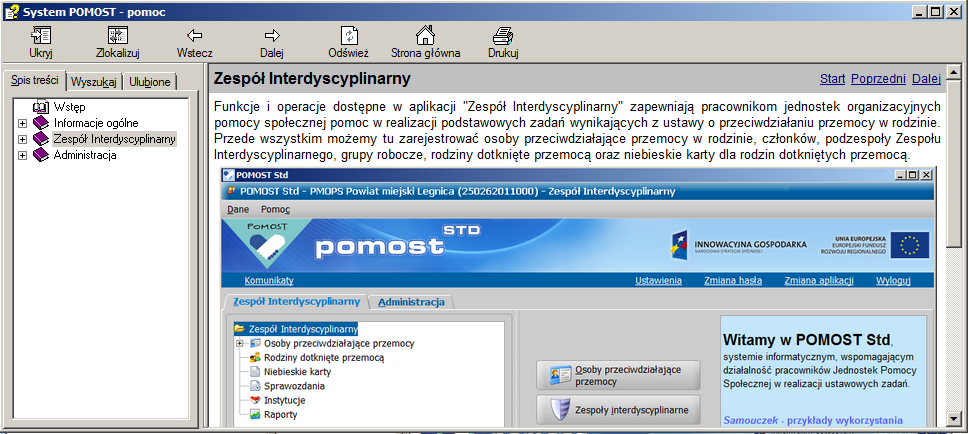Image resolution: width=968 pixels, height=434 pixels.
Task: Open the Dane menu
Action: [x=238, y=209]
